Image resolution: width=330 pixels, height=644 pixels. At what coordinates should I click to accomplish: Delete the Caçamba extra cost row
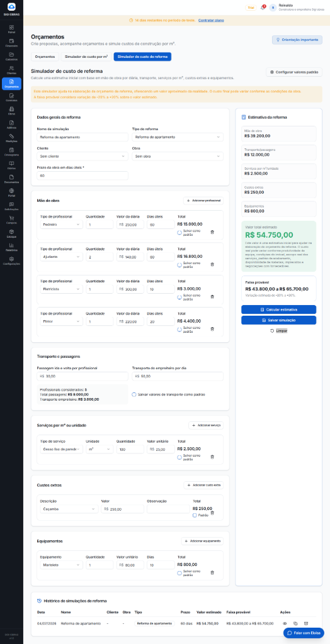pos(212,513)
